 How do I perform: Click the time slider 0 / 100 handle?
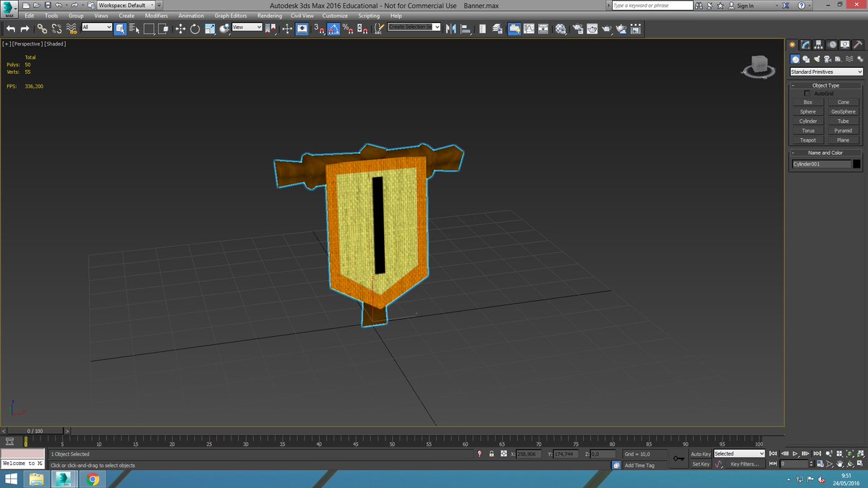(35, 431)
